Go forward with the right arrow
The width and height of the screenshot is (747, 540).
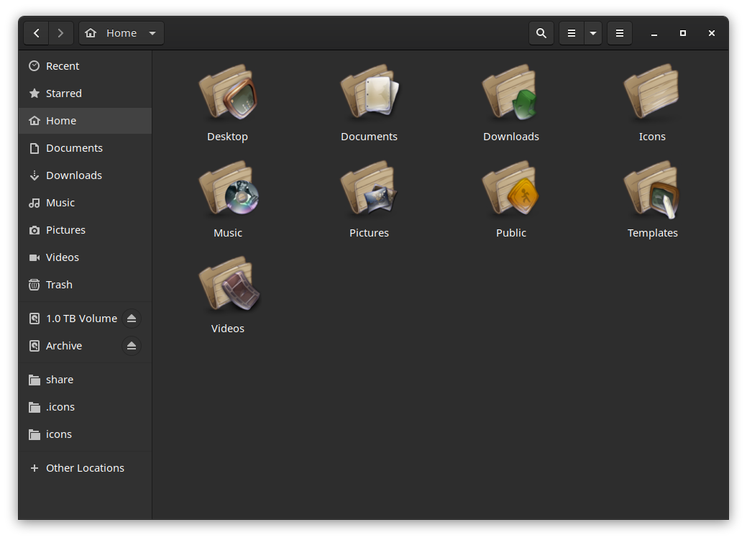click(61, 33)
